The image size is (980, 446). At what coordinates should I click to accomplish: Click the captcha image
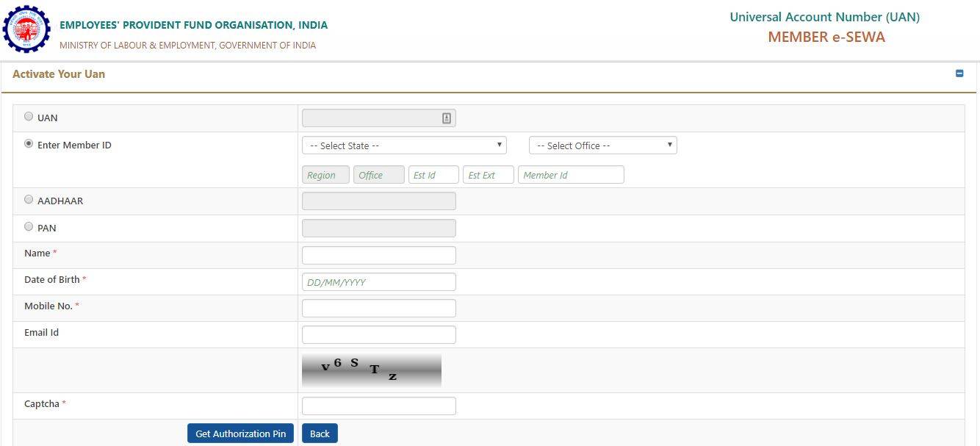point(372,370)
